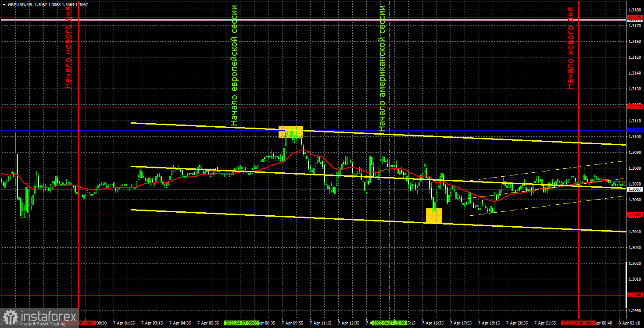Screen dimensions: 644x328
Task: Click the 1.3150 price axis label
Action: [x=635, y=57]
